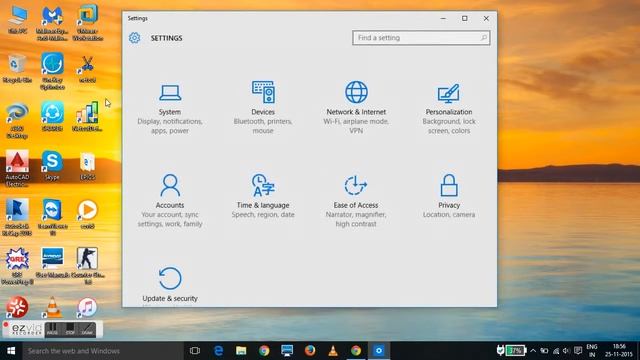This screenshot has width=640, height=360.
Task: Click the ENG IN language indicator
Action: 592,351
